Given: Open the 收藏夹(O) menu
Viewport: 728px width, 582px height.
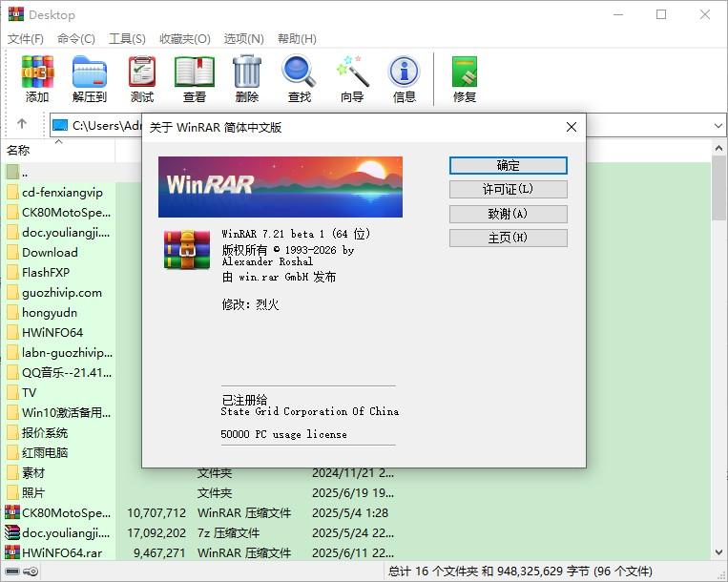Looking at the screenshot, I should coord(185,39).
